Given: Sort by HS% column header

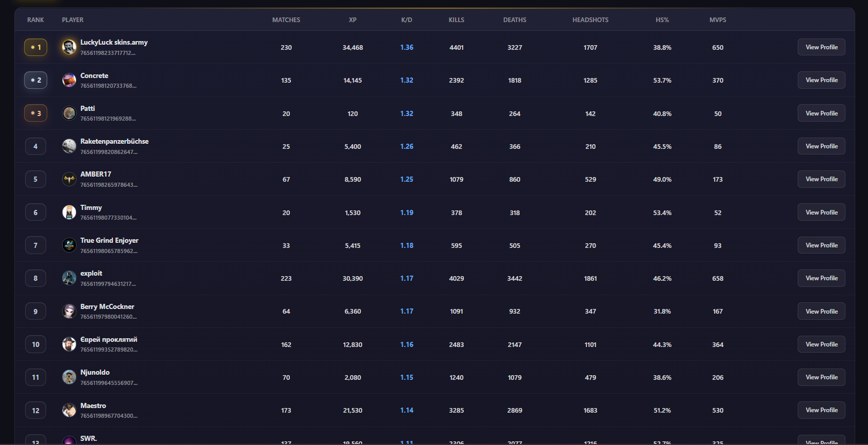Looking at the screenshot, I should [x=662, y=20].
